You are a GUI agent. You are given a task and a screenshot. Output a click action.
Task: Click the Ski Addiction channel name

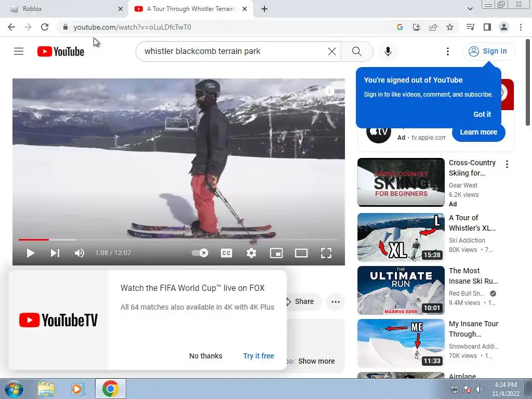467,240
